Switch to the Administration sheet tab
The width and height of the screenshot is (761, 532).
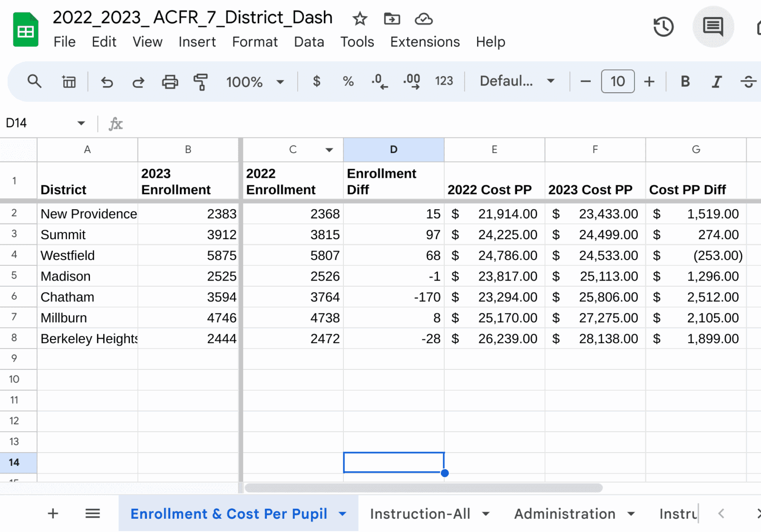pos(565,513)
